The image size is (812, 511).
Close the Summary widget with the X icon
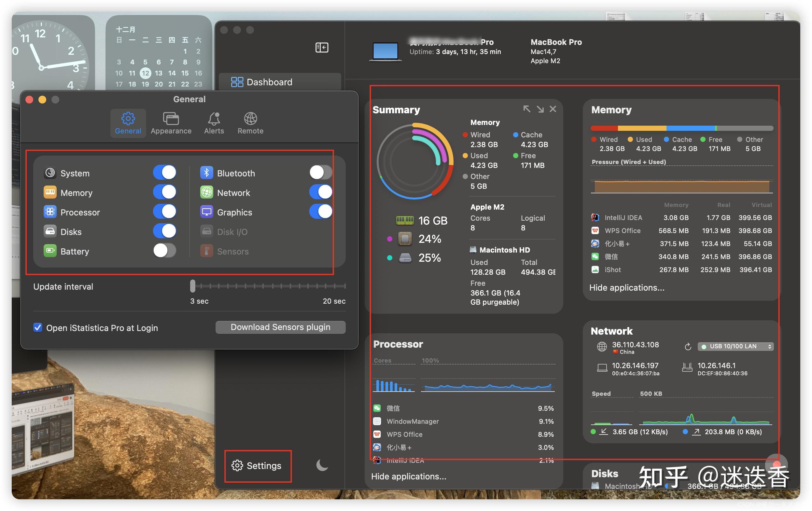tap(553, 109)
